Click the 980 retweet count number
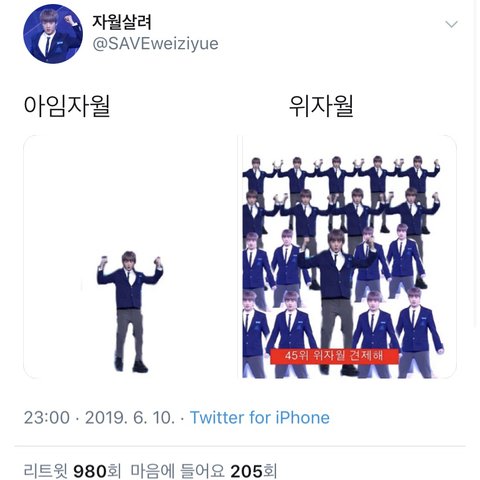Viewport: 480px width, 480px height. point(90,471)
